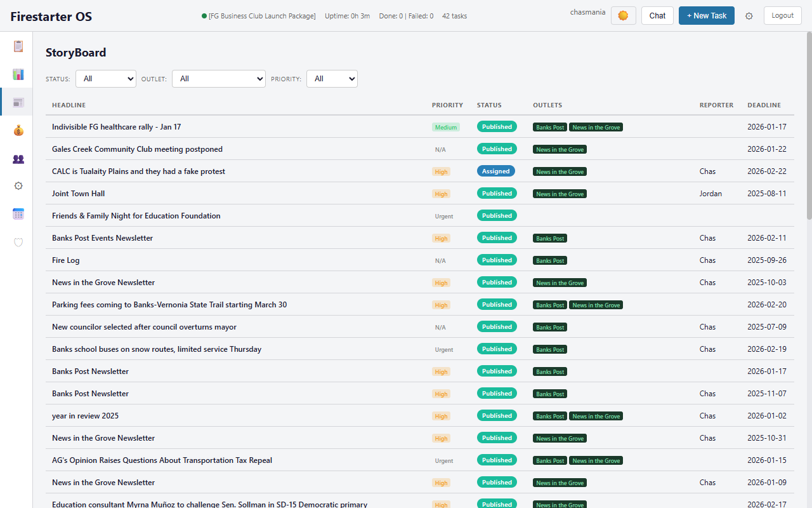Click the + New Task button
812x508 pixels.
coord(706,16)
